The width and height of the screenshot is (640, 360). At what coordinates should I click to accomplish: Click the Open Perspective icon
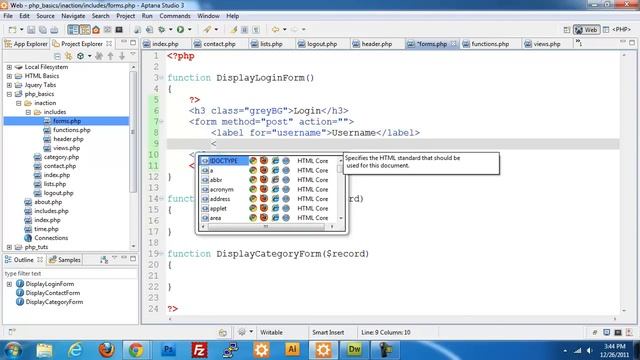point(567,30)
